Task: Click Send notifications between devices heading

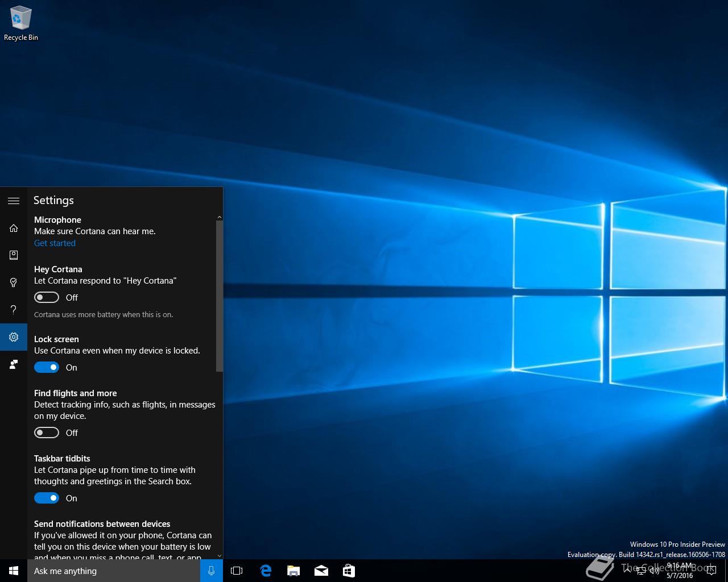Action: click(102, 523)
